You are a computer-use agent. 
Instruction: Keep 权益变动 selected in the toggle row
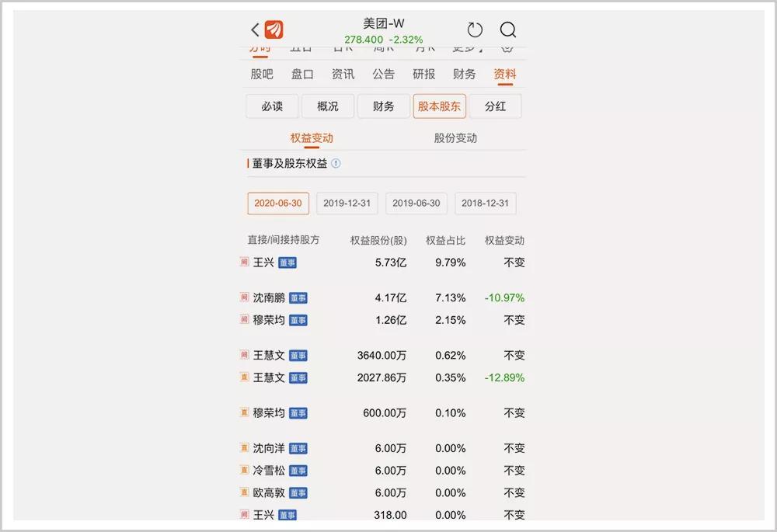coord(312,137)
